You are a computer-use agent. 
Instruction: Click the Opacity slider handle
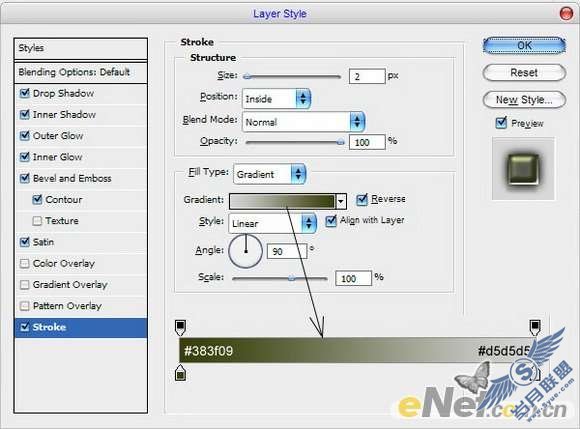[341, 142]
